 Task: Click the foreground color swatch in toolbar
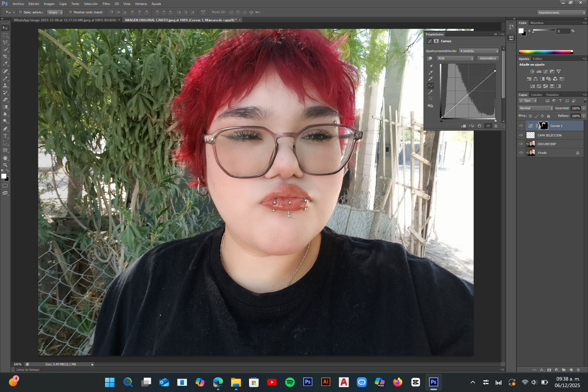4,176
